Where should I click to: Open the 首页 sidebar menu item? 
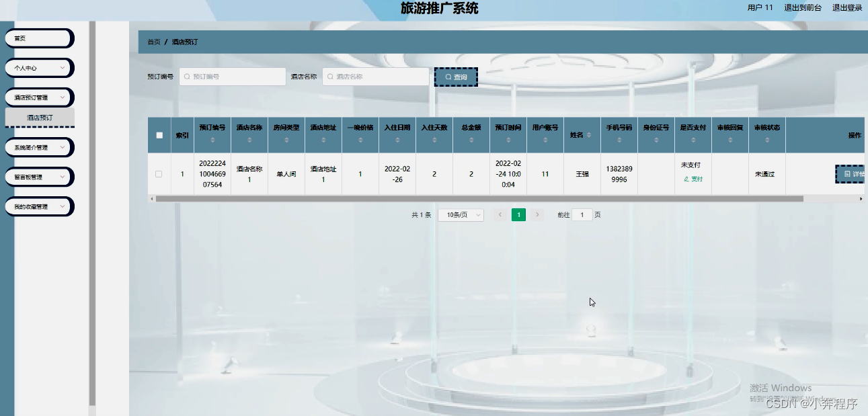[x=39, y=38]
